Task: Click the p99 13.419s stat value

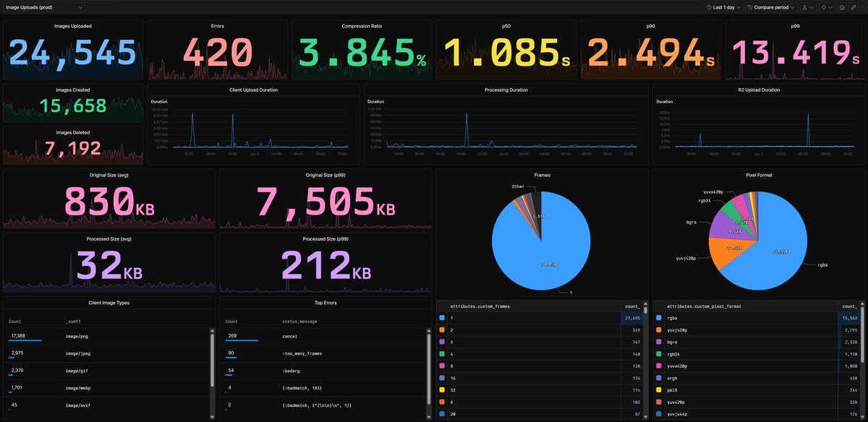Action: (794, 53)
